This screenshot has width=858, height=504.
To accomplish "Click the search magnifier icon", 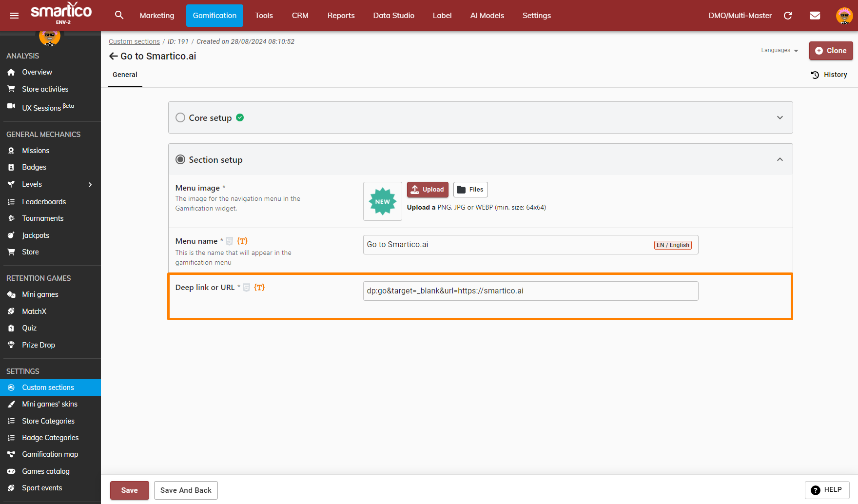I will coord(119,15).
